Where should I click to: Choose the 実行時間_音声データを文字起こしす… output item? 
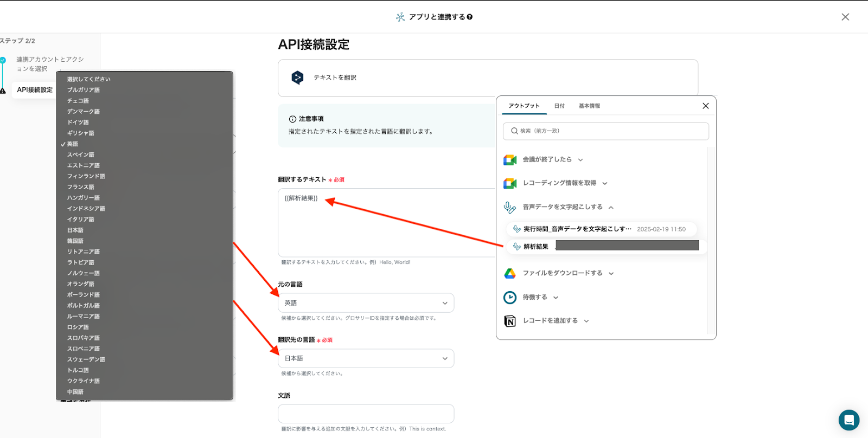point(601,229)
